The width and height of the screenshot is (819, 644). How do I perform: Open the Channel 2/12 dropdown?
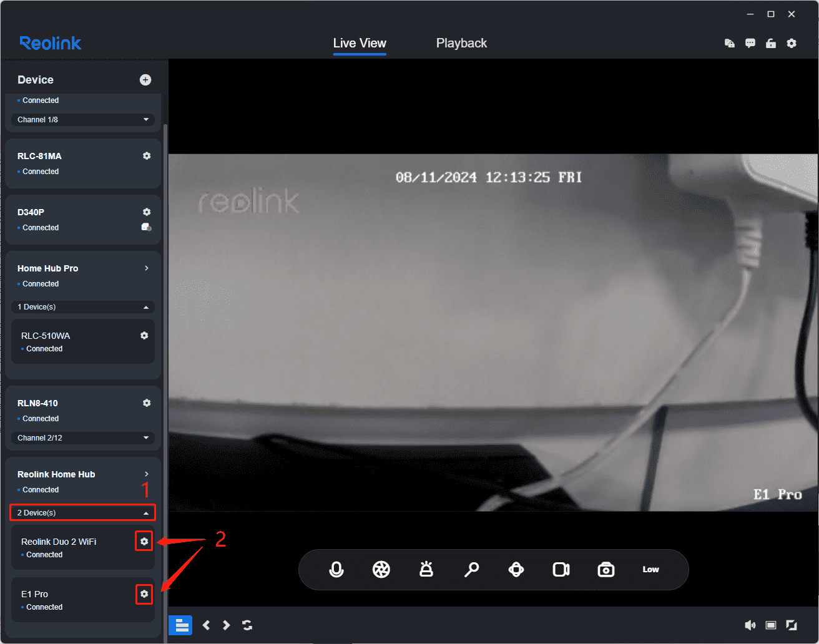83,438
